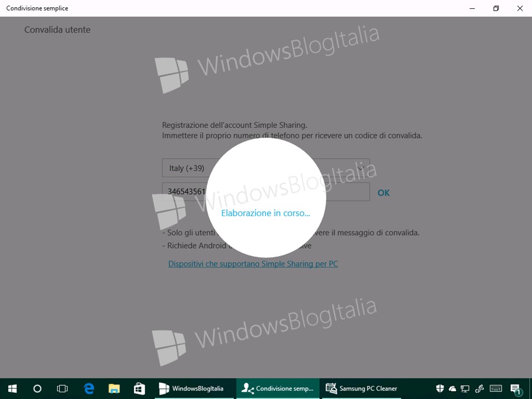Switch to WindowsBlogItalia taskbar app
Viewport: 532px width, 399px height.
(194, 388)
